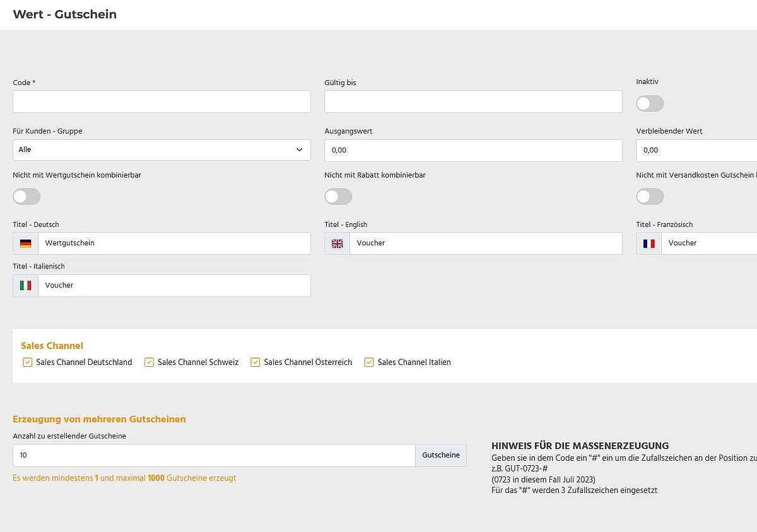
Task: Enable Nicht mit Wertgutschein kombinierbar switch
Action: pos(26,197)
